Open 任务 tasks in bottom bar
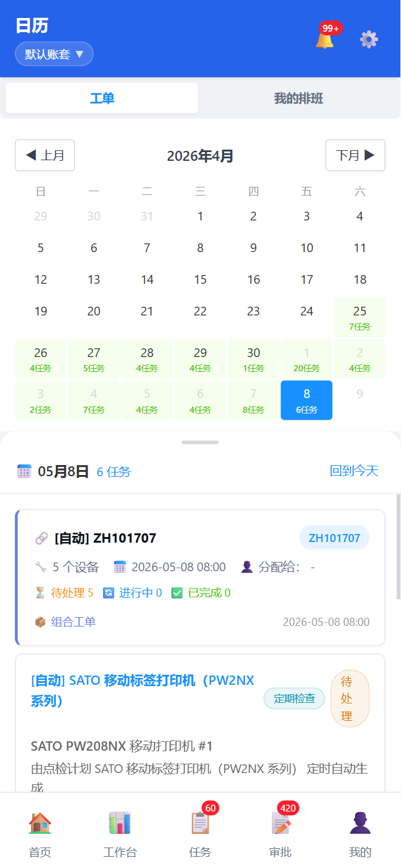Screen dimensions: 401x868 200,834
